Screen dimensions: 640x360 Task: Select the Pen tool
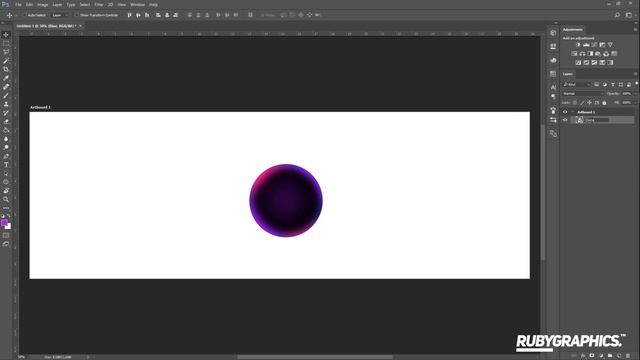pos(6,156)
